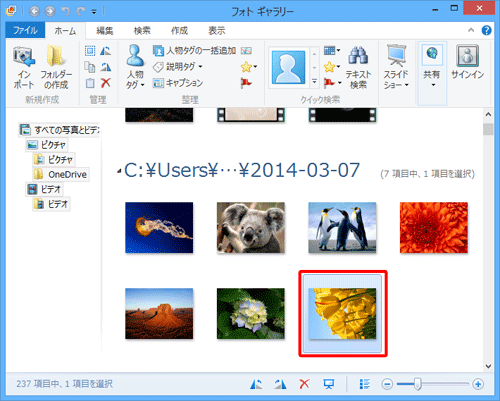Click the zoom slider handle
Viewport: 500px width, 401px height.
coord(417,384)
